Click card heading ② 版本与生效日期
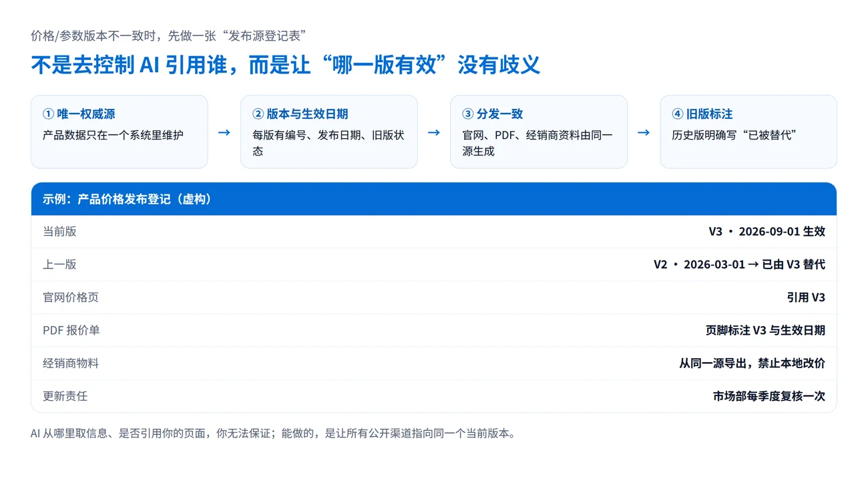 [x=300, y=114]
